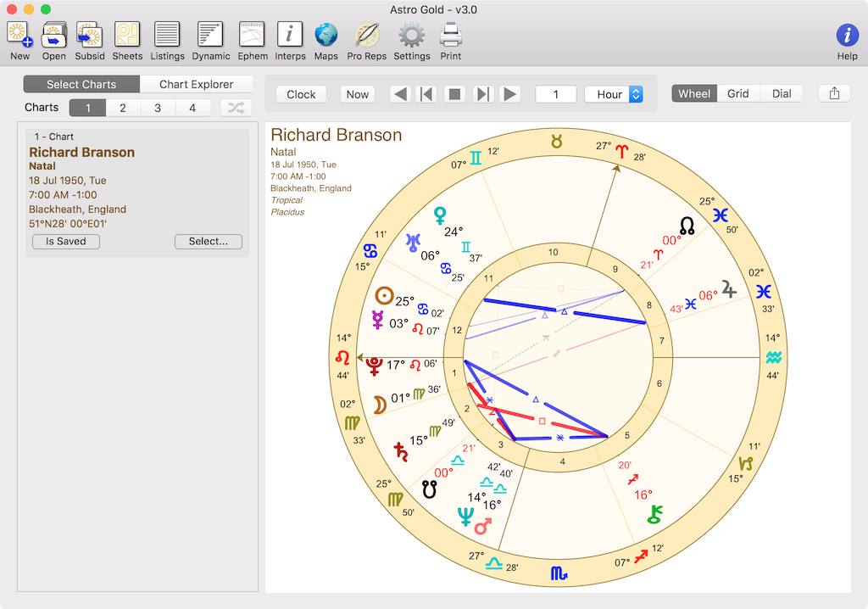Select chart slot 4
The image size is (868, 609).
point(192,108)
